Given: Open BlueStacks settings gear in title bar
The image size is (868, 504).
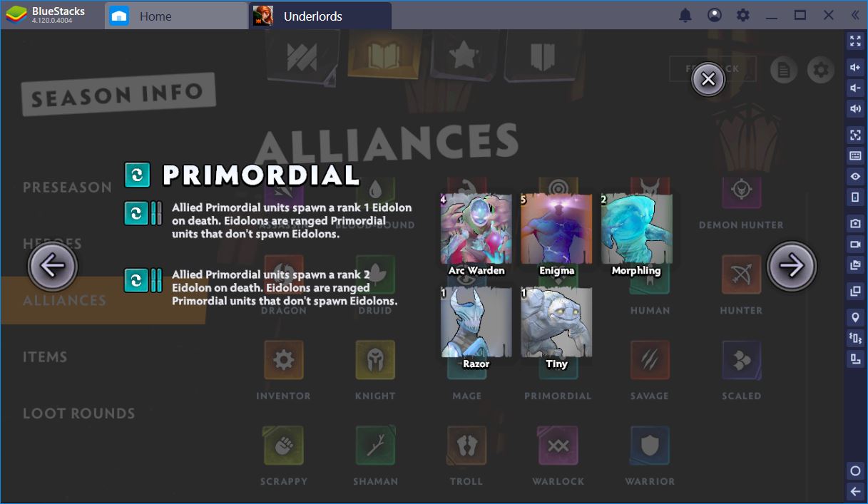Looking at the screenshot, I should click(743, 15).
